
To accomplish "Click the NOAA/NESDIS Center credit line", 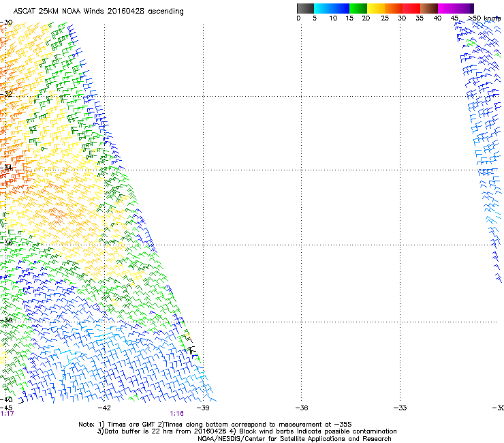I will (294, 439).
